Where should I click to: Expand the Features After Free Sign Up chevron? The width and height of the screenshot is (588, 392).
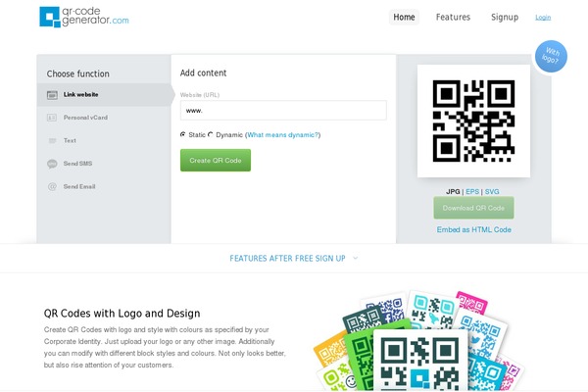(x=355, y=258)
